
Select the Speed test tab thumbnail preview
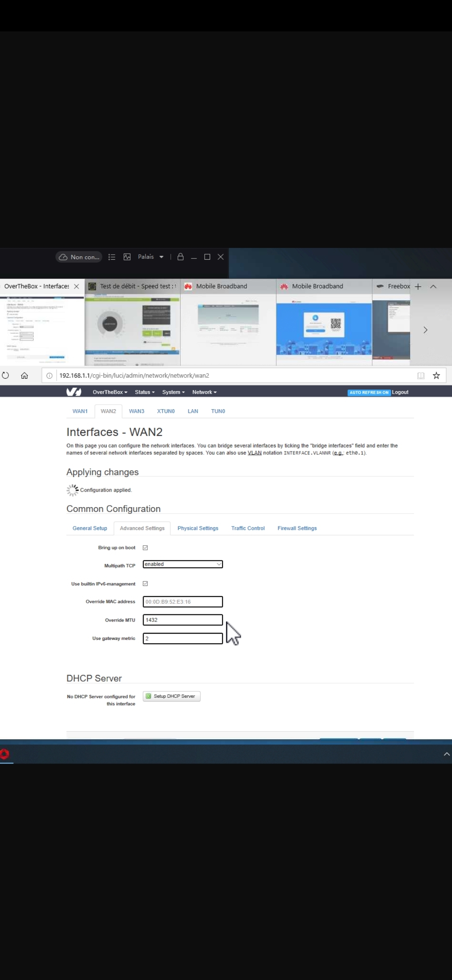(132, 330)
